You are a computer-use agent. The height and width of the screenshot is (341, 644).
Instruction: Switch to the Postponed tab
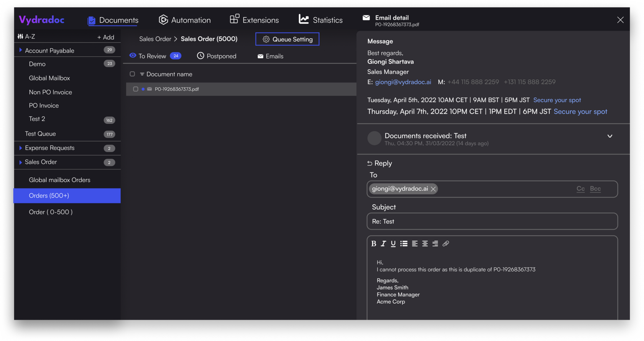tap(217, 56)
